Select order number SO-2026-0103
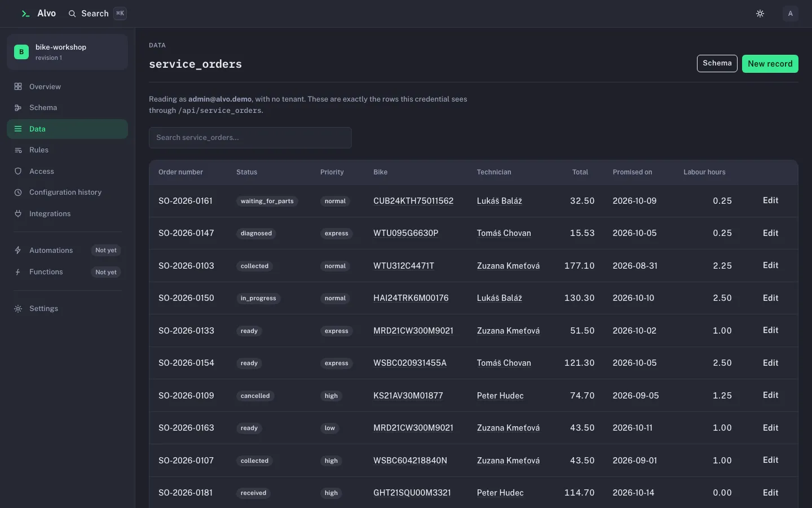This screenshot has height=508, width=812. pyautogui.click(x=186, y=266)
